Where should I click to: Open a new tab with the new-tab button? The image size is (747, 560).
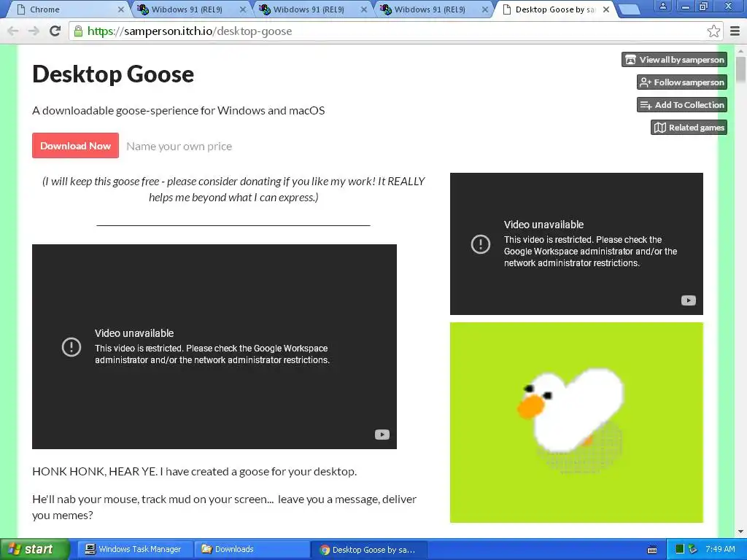tap(630, 10)
